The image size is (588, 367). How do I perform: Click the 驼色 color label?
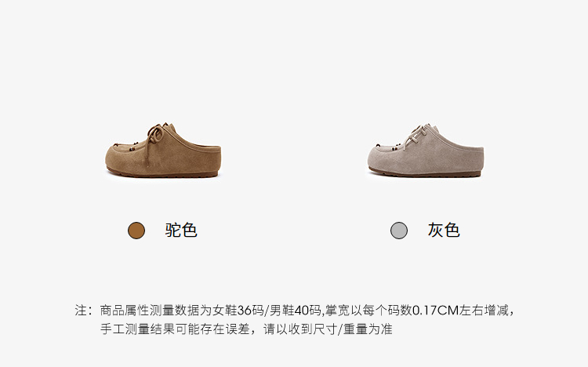point(181,230)
